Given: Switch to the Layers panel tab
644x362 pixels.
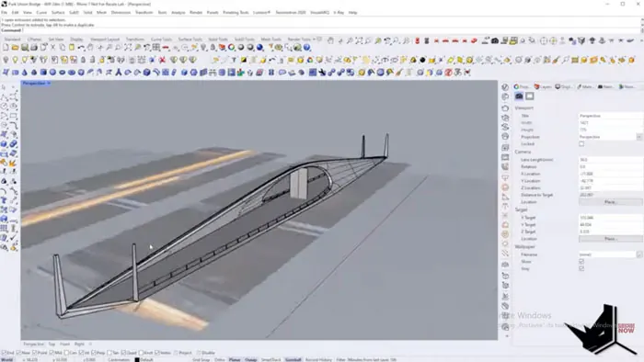Looking at the screenshot, I should [543, 87].
